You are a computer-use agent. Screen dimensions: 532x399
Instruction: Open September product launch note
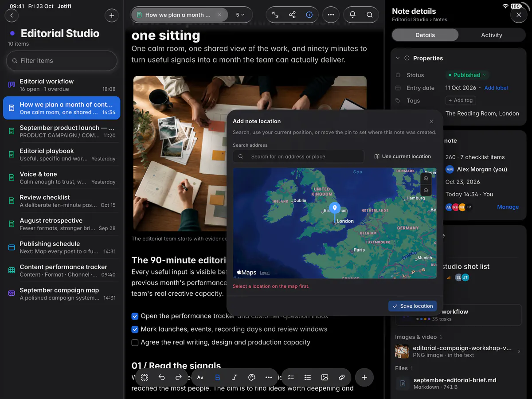[x=62, y=131]
